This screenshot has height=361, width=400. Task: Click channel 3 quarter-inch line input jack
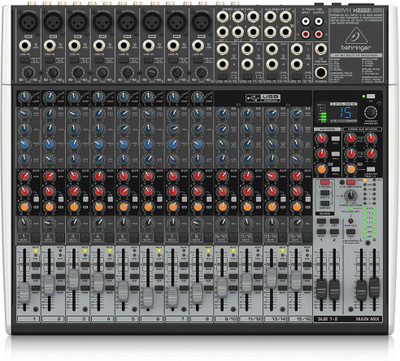pyautogui.click(x=75, y=45)
